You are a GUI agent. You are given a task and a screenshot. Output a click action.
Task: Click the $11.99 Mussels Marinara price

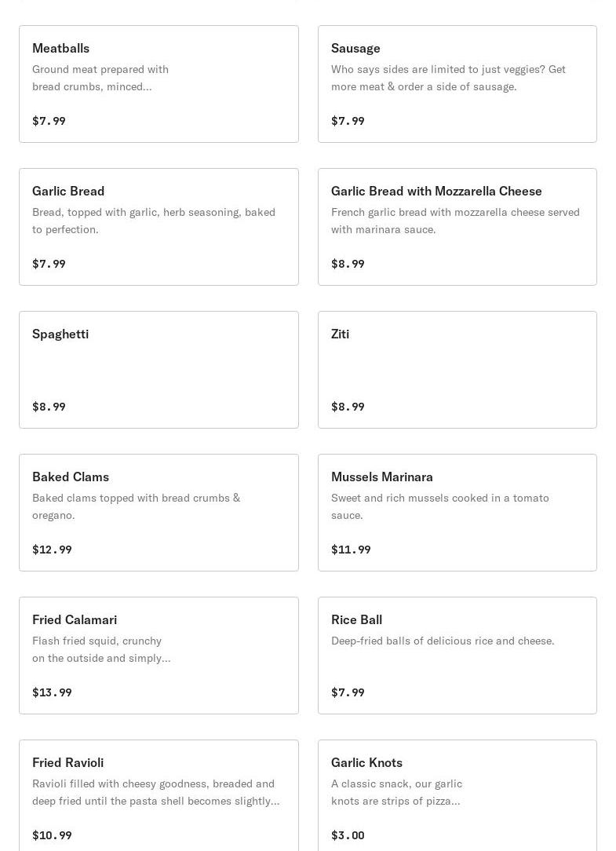[351, 550]
